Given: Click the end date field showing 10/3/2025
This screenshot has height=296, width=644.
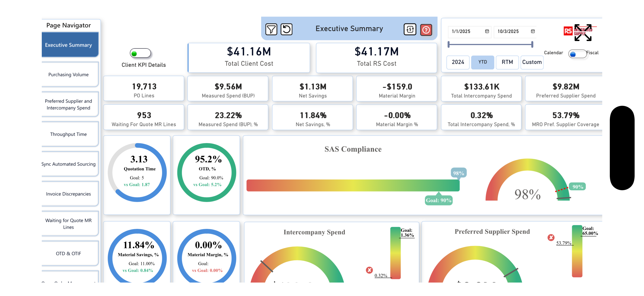Looking at the screenshot, I should pyautogui.click(x=515, y=31).
